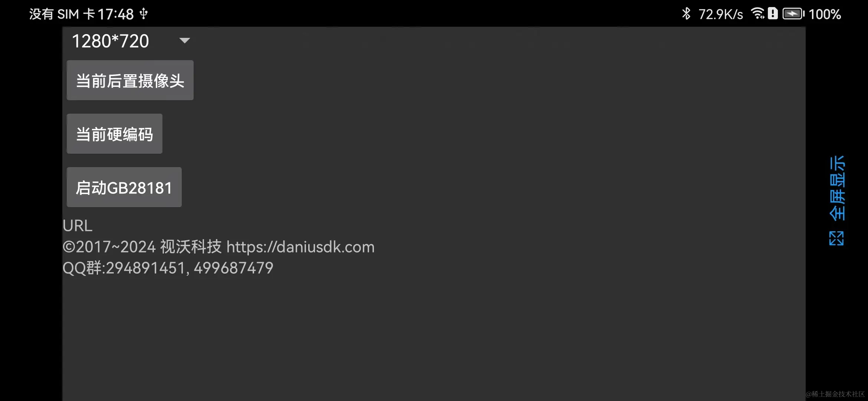Viewport: 868px width, 401px height.
Task: Click the QQ群 number 294891451
Action: [145, 268]
